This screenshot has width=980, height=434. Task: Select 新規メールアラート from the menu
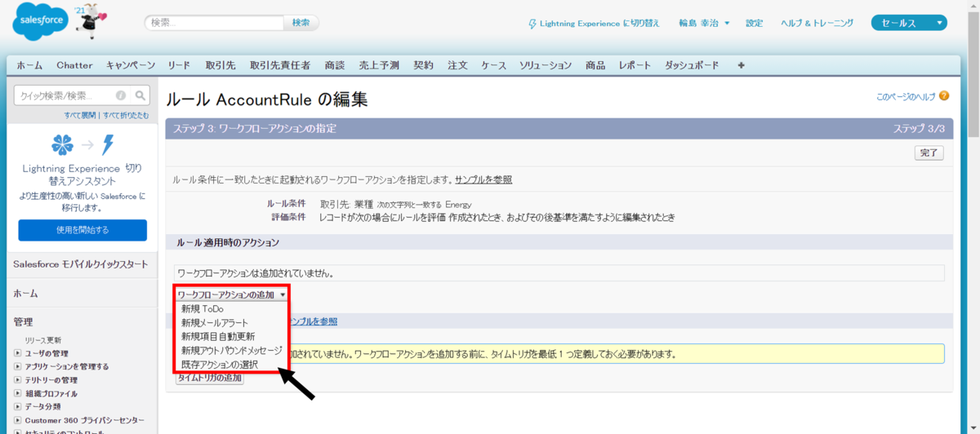click(215, 322)
